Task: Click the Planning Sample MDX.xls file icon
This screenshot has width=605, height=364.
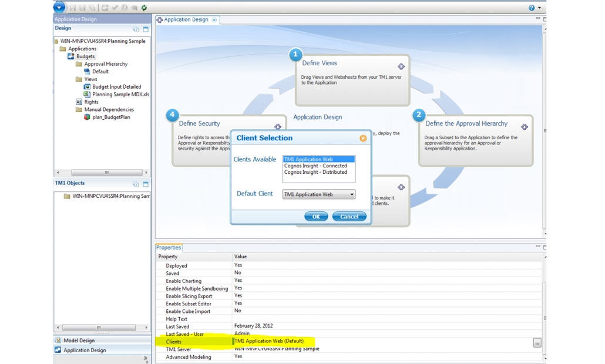Action: [x=87, y=94]
